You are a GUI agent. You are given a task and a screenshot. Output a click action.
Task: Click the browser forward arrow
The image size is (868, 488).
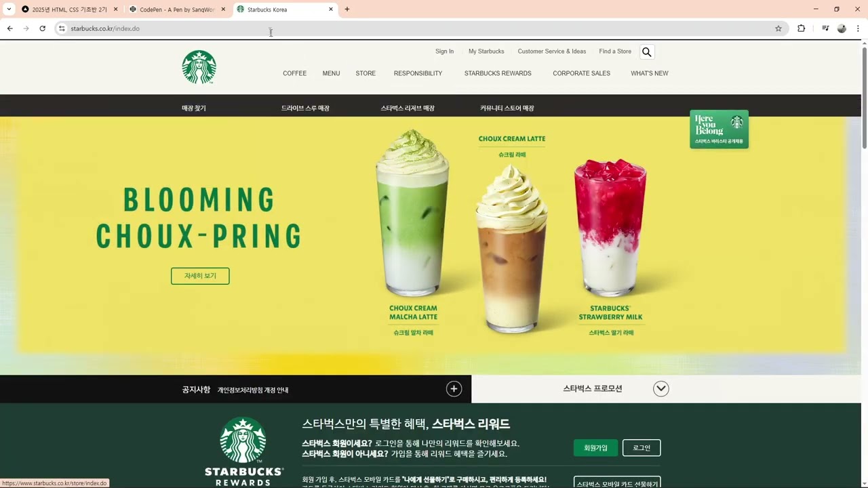pos(26,28)
